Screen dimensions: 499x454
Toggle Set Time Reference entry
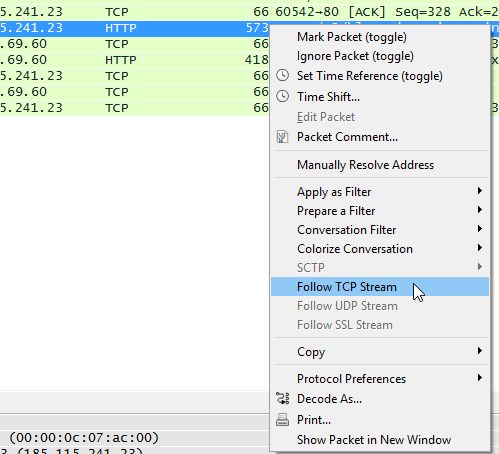[370, 76]
